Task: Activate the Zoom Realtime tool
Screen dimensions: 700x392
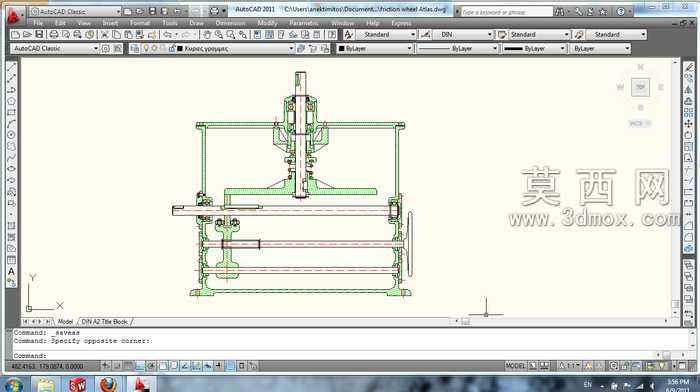Action: coord(219,34)
